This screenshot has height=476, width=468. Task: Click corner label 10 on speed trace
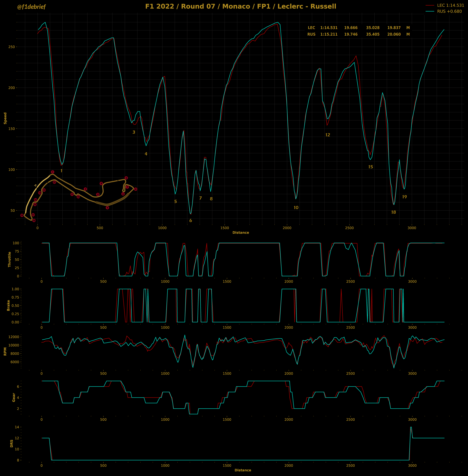click(x=296, y=208)
